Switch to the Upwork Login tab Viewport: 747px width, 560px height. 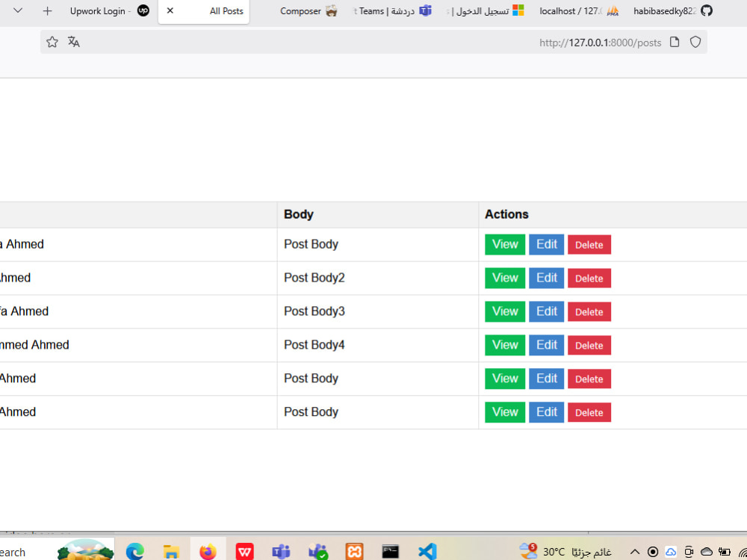110,11
